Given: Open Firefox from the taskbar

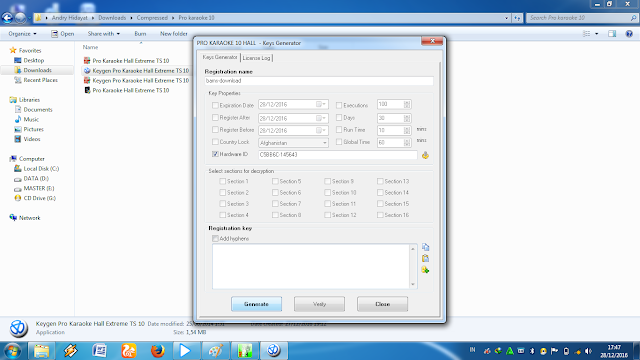Looking at the screenshot, I should click(x=158, y=351).
